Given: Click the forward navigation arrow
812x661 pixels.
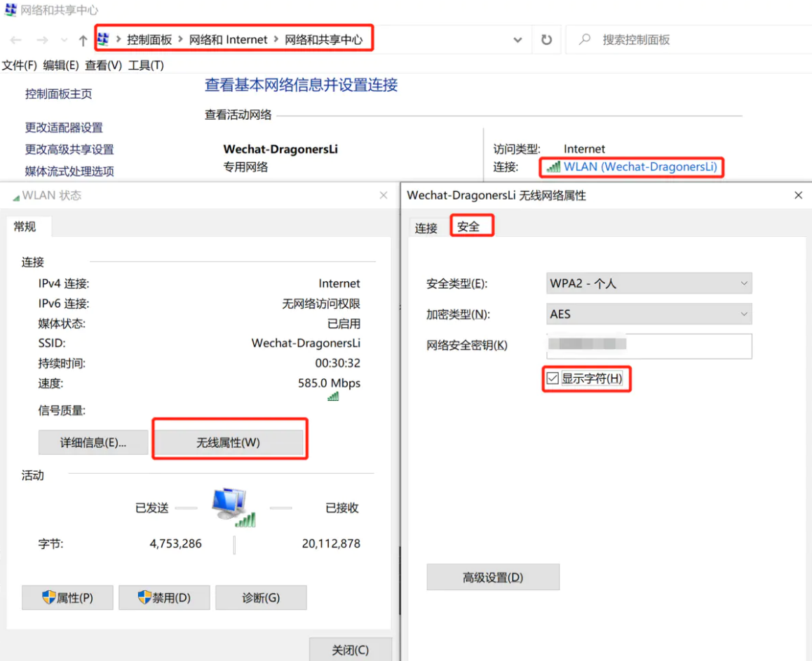Looking at the screenshot, I should pyautogui.click(x=42, y=41).
